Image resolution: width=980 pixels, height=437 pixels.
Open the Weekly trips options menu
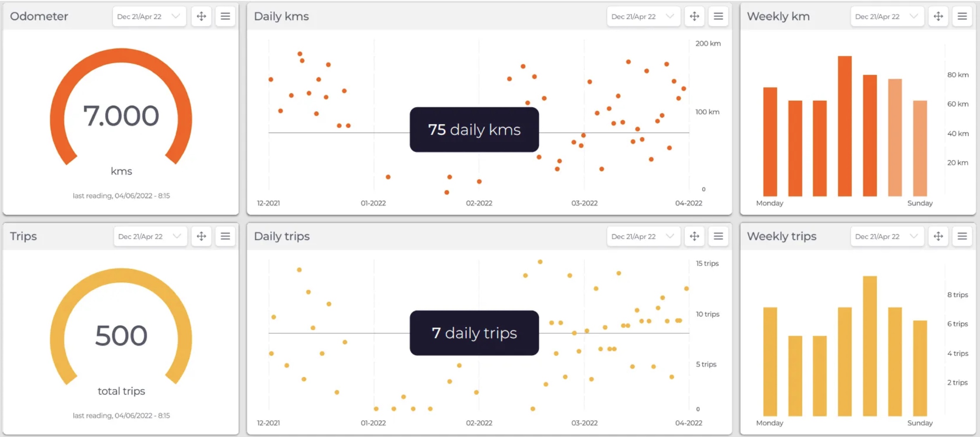[x=963, y=236]
